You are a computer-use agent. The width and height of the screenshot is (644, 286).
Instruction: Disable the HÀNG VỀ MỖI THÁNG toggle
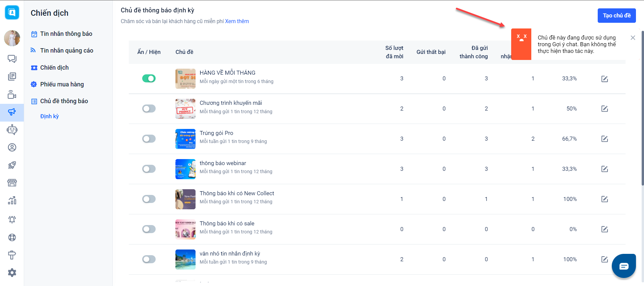149,78
